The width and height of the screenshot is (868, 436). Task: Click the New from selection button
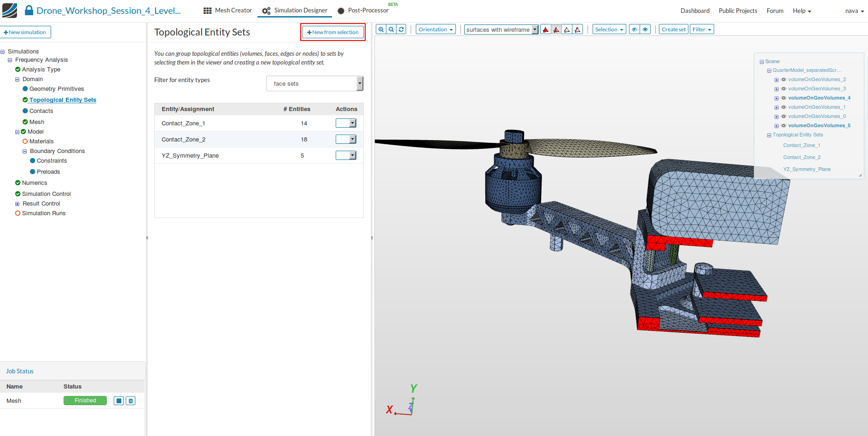[x=333, y=32]
